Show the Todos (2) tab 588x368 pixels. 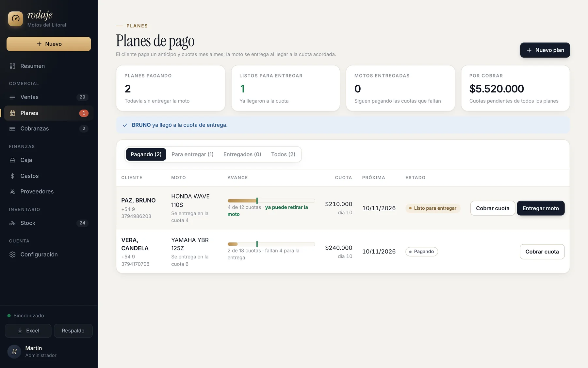283,154
